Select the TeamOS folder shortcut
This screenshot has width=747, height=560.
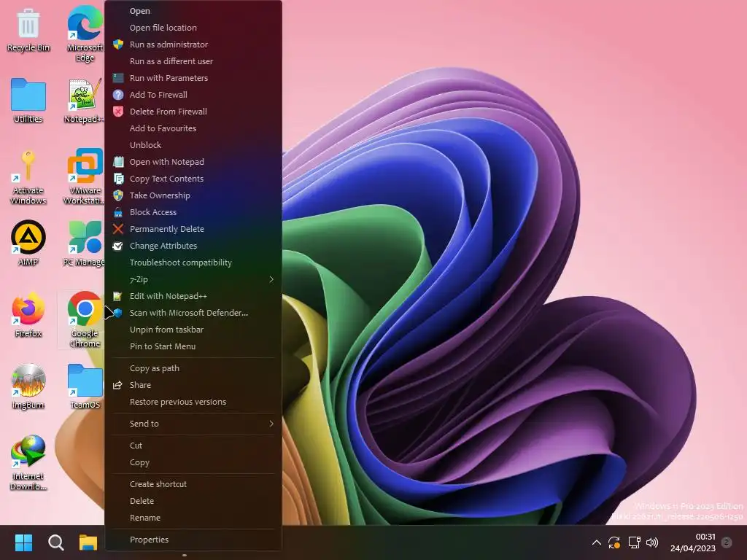tap(85, 386)
